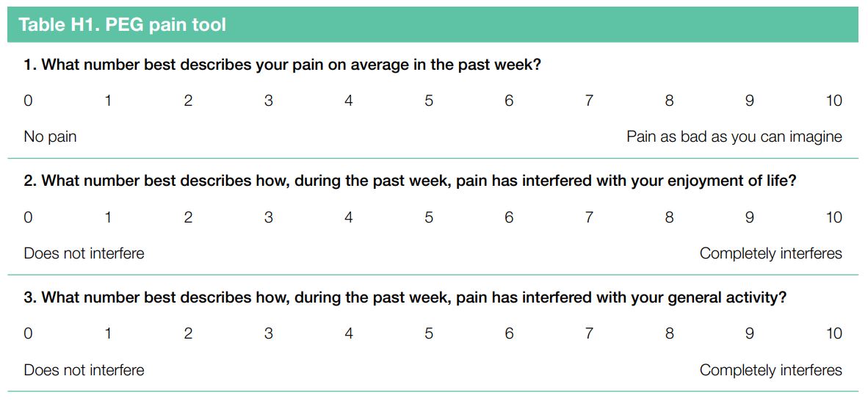This screenshot has width=868, height=401.
Task: Pick 9 for general activity interference
Action: coord(749,333)
